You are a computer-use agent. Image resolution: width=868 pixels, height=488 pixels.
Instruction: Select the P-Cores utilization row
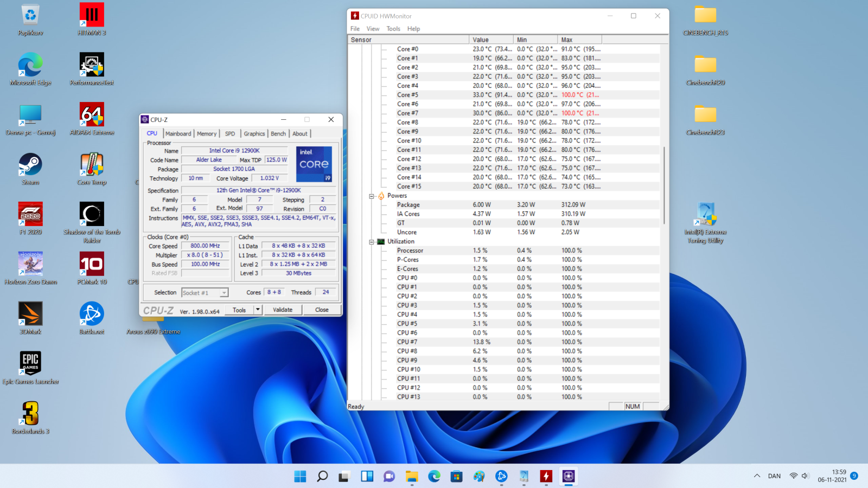(x=503, y=260)
